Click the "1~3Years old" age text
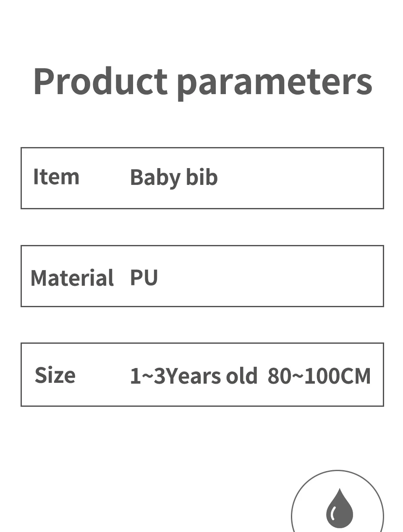The image size is (403, 532). (x=194, y=376)
